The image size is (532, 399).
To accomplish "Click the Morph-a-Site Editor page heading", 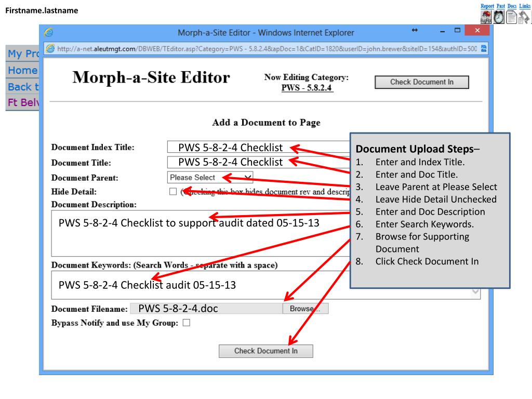I will tap(151, 77).
